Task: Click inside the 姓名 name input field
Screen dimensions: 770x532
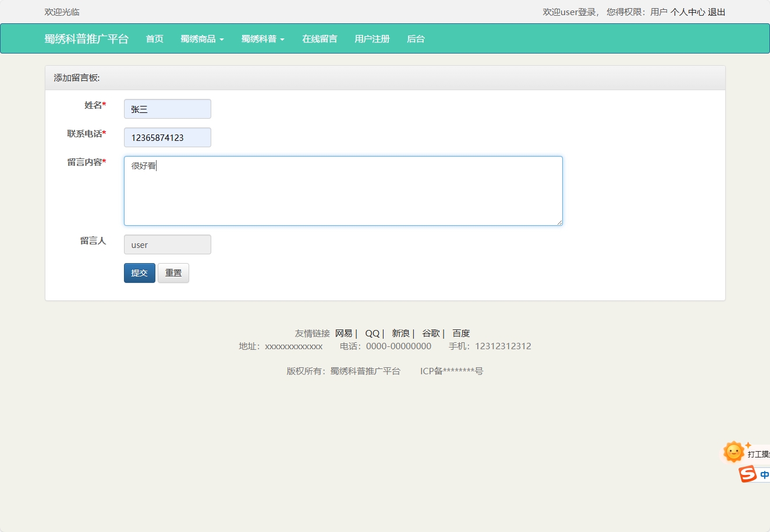Action: coord(167,109)
